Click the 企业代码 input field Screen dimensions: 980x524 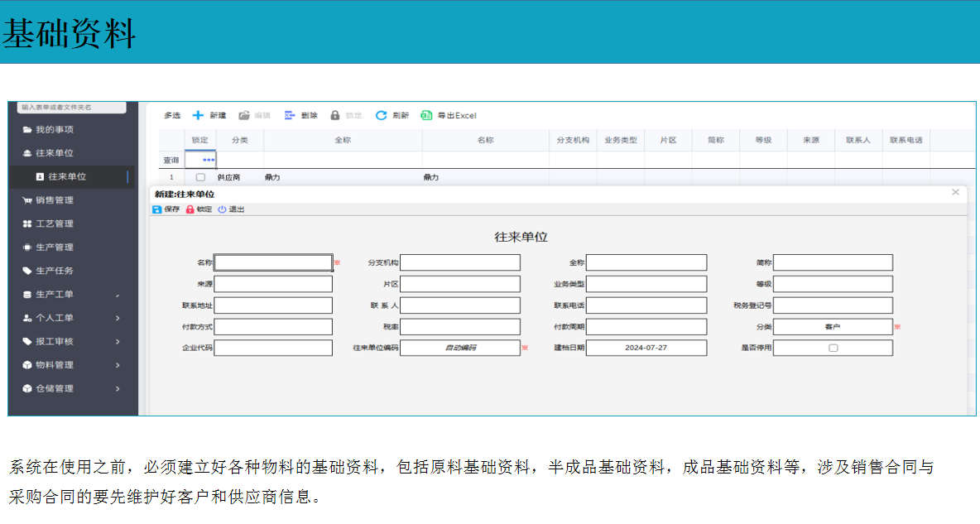[273, 348]
